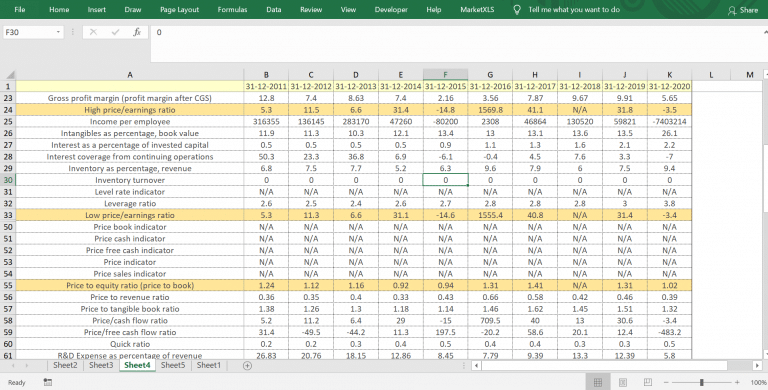Click the active Sheet4 tab
The height and width of the screenshot is (390, 768).
tap(137, 365)
